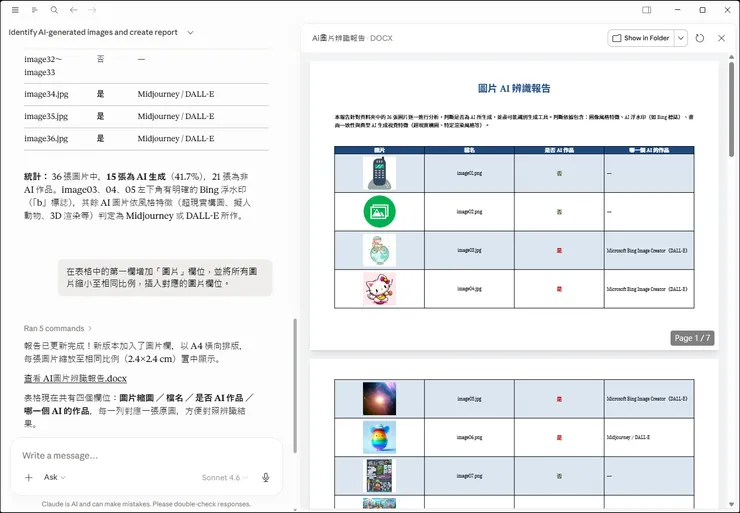Open the Sonnet 4.6 model selector
The width and height of the screenshot is (740, 513).
click(x=224, y=478)
